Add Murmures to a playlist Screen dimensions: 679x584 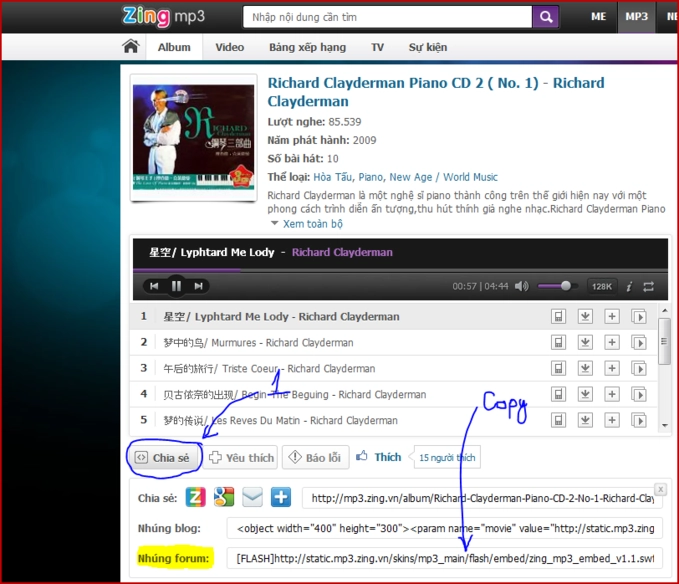click(612, 342)
